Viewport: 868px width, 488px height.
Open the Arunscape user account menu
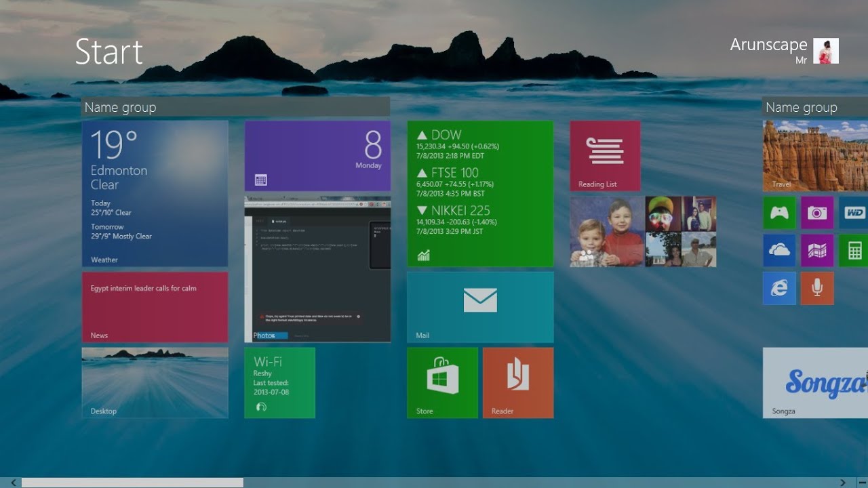(x=784, y=51)
